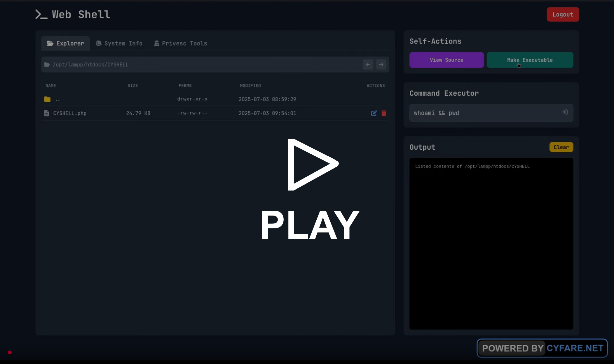The height and width of the screenshot is (364, 614).
Task: Click the edit icon for CYSHELL.php
Action: coord(374,113)
